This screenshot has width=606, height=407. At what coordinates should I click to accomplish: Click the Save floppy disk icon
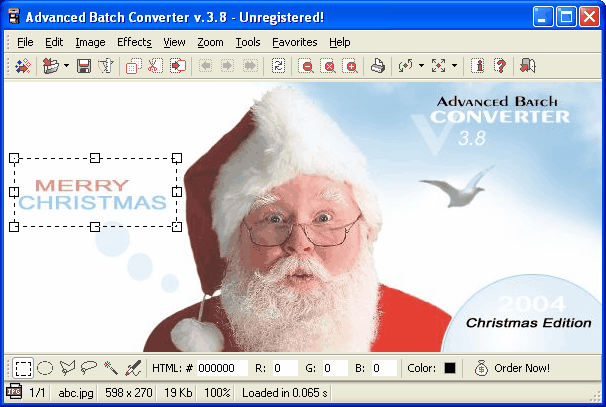[x=84, y=66]
